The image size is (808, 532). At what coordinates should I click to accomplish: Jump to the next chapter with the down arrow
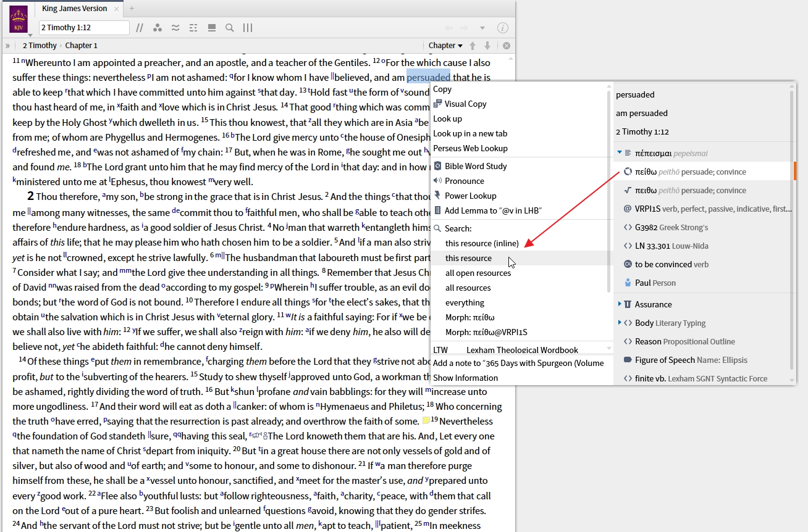487,46
